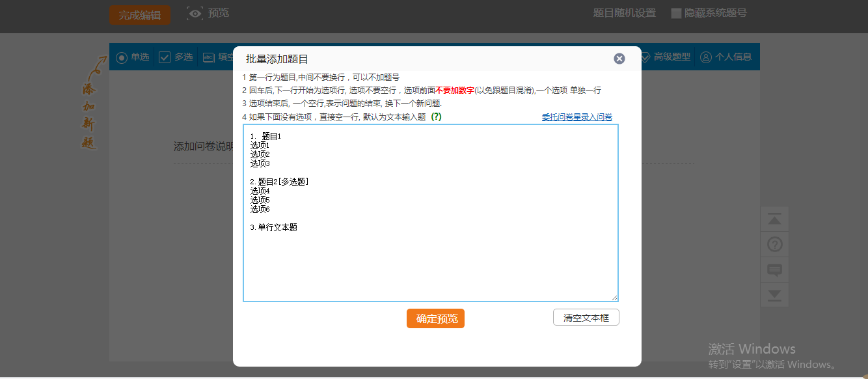Expand the 高级题型 dropdown
This screenshot has height=379, width=868.
tap(666, 57)
